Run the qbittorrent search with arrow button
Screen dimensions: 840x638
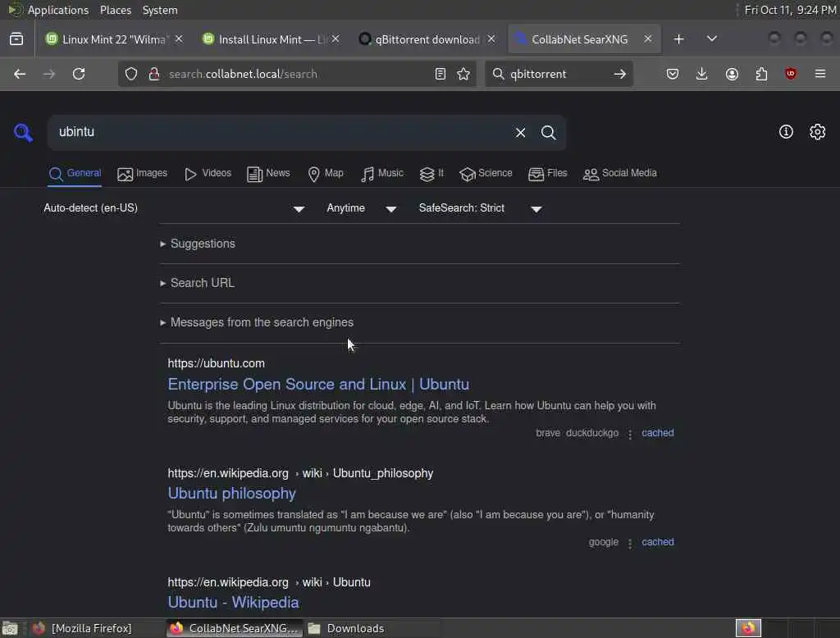click(x=620, y=74)
